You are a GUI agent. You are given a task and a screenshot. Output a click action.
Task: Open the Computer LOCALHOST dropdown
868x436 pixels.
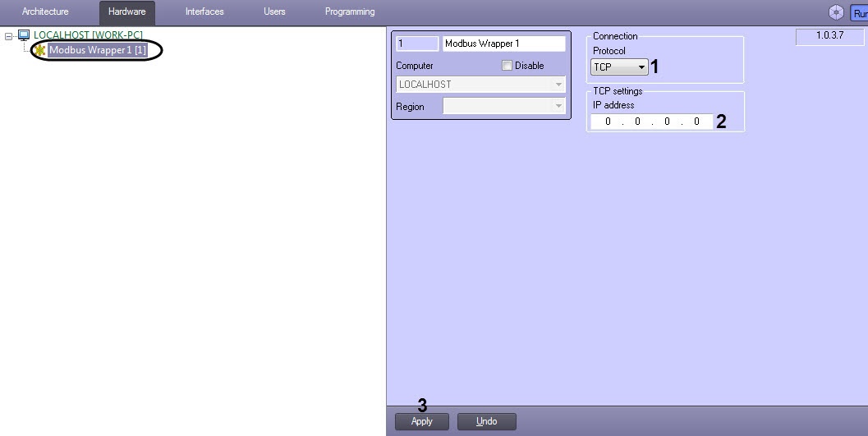(x=480, y=84)
